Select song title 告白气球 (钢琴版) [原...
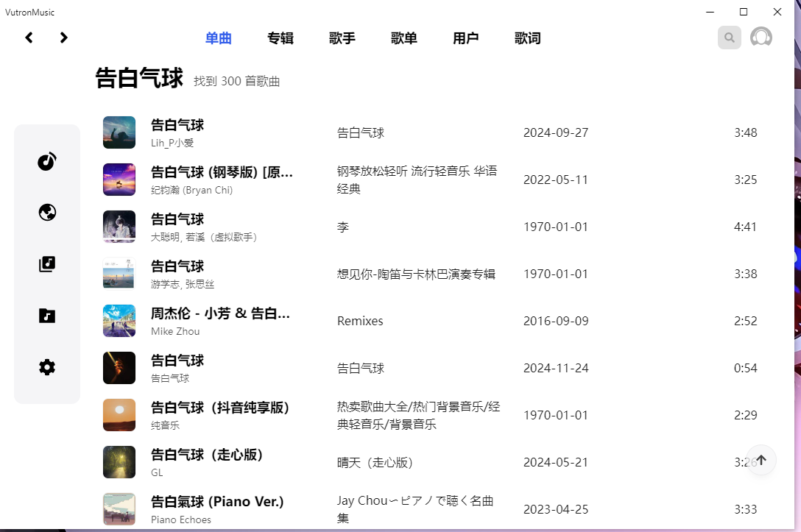Viewport: 801px width, 532px height. point(222,172)
